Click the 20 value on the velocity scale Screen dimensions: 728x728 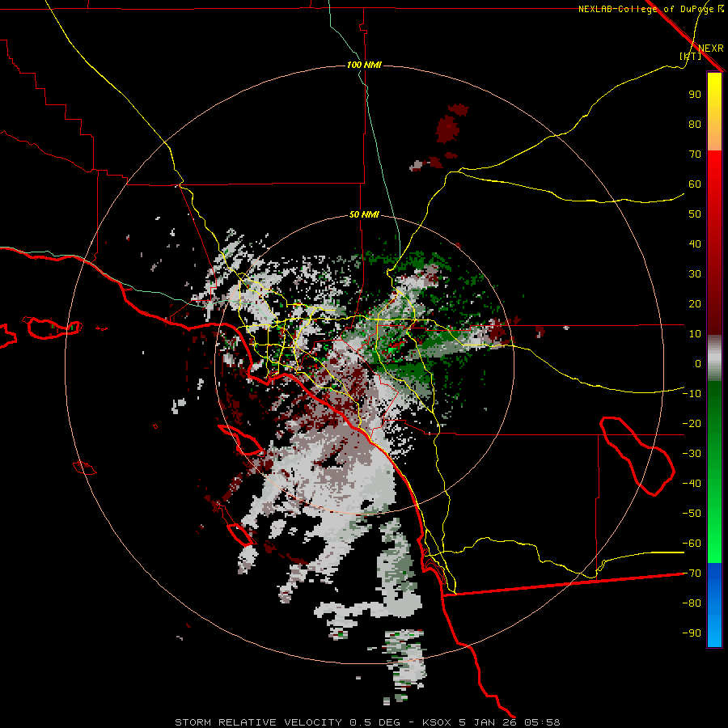pyautogui.click(x=695, y=304)
